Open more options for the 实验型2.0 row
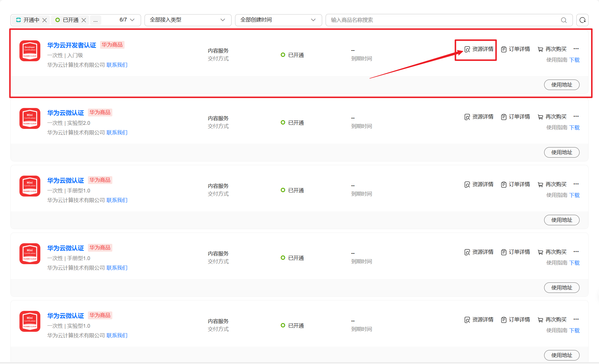599x364 pixels. (576, 116)
